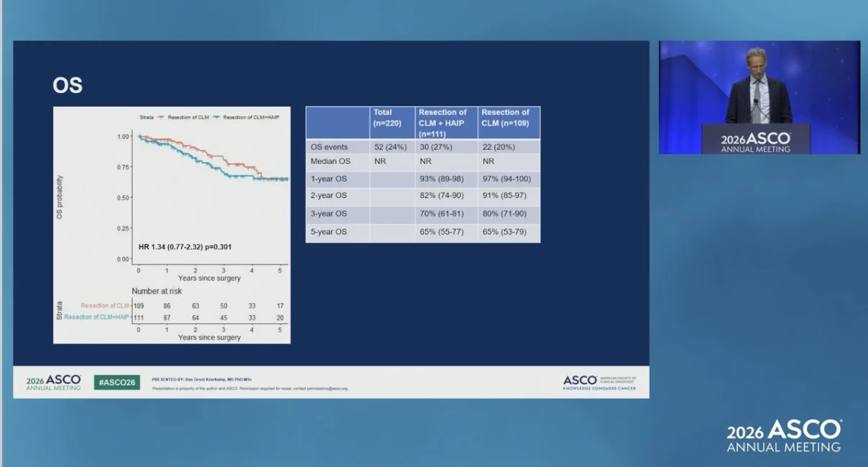Click the orange Resection of CLM legend marker
The height and width of the screenshot is (467, 868).
(x=161, y=117)
